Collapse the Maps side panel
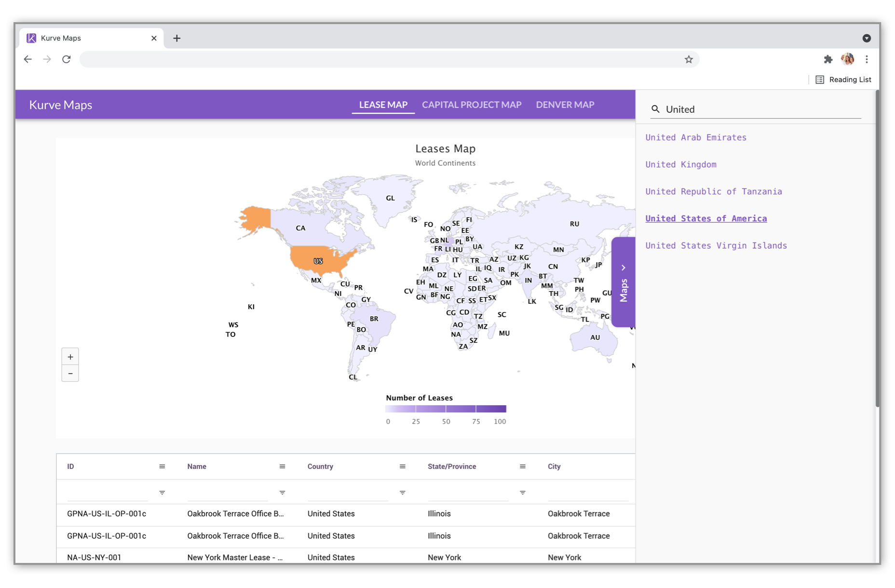This screenshot has width=895, height=588. pos(624,282)
